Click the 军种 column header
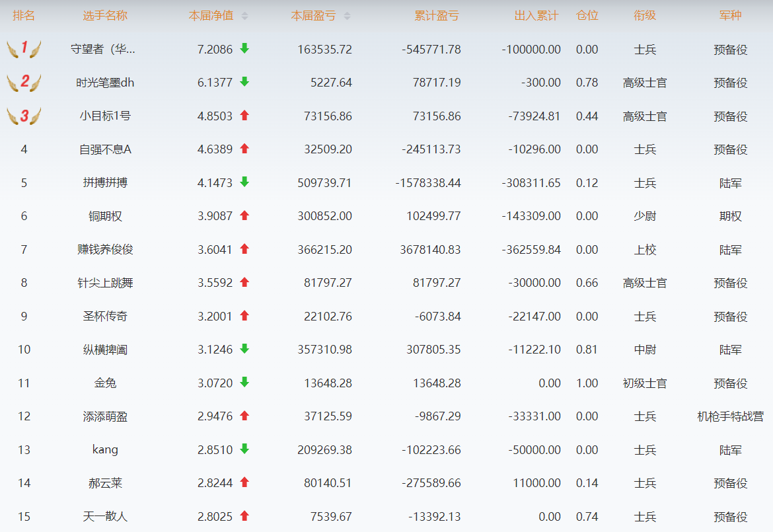 tap(730, 16)
